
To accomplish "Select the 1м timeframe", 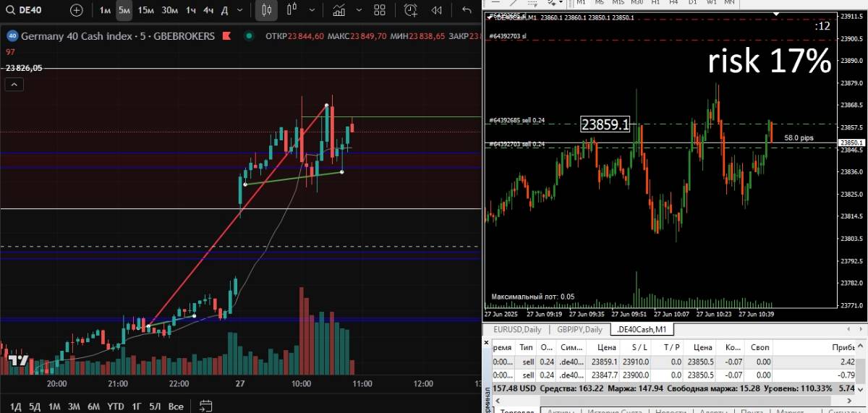I will [x=106, y=10].
